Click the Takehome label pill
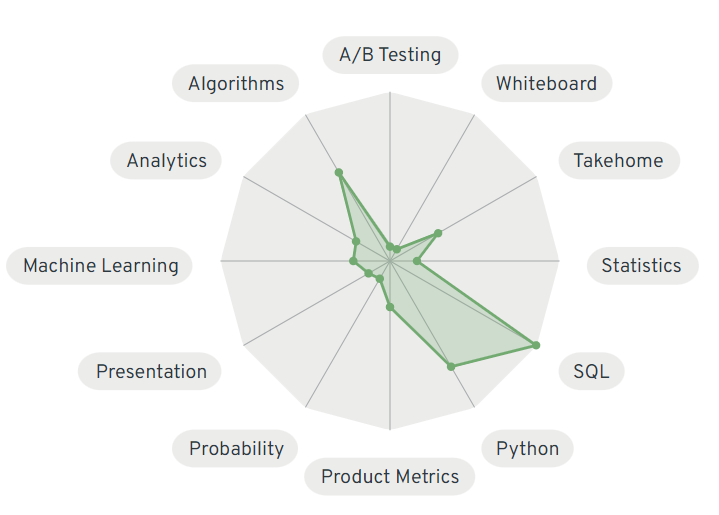 tap(618, 160)
